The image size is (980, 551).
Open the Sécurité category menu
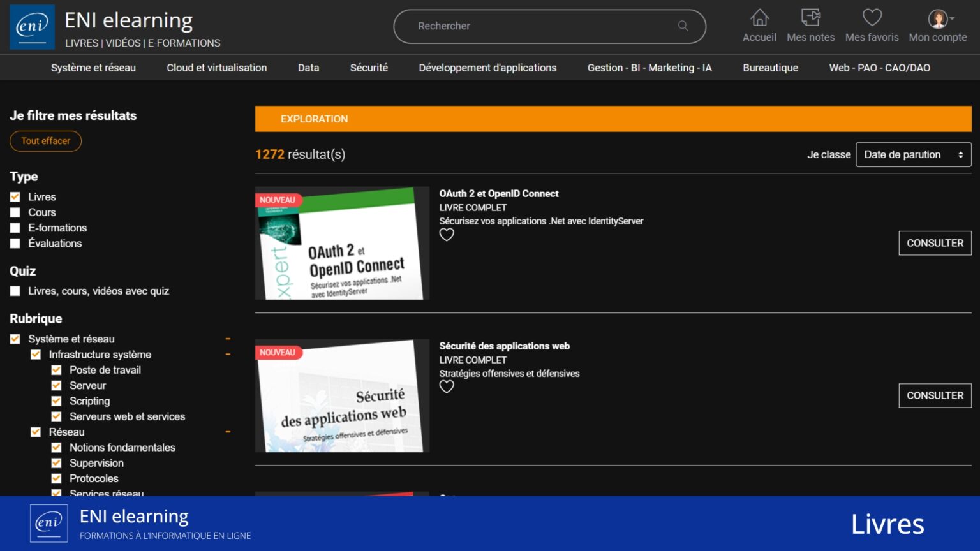(x=369, y=67)
